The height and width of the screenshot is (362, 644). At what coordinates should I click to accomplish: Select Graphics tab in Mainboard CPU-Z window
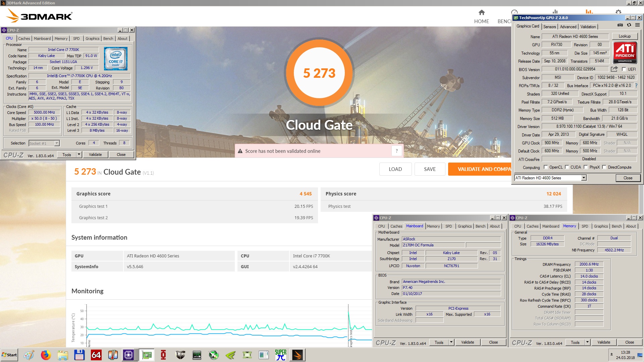point(465,226)
